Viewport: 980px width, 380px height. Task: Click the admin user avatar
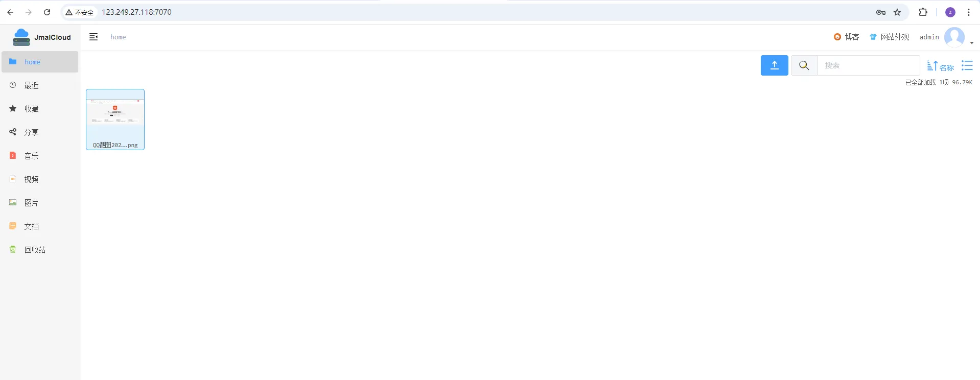click(x=954, y=37)
